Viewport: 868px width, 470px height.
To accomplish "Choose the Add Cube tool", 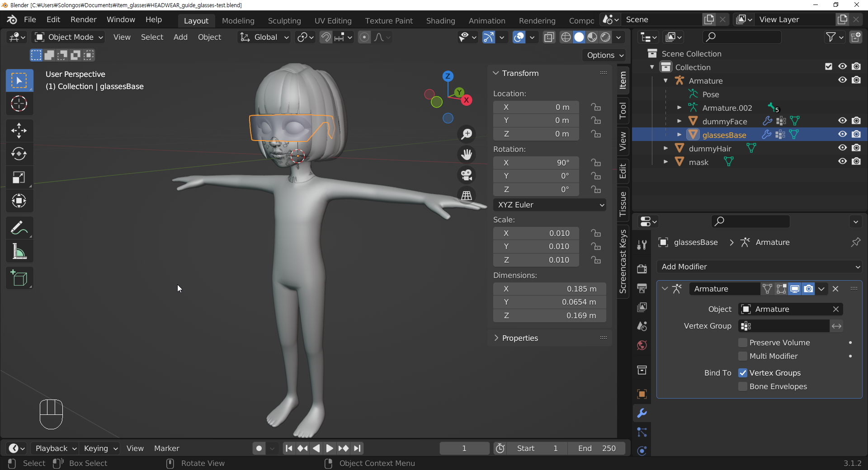I will pyautogui.click(x=19, y=278).
